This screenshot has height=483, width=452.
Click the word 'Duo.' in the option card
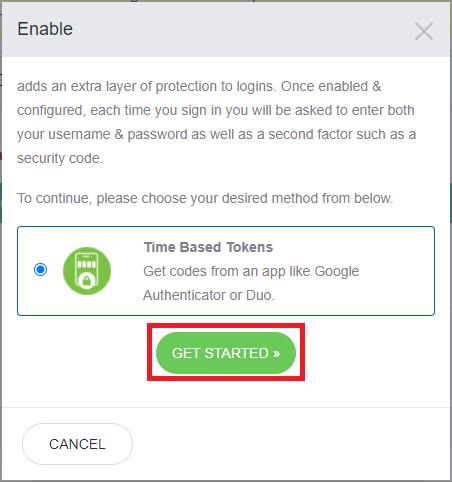tap(260, 295)
